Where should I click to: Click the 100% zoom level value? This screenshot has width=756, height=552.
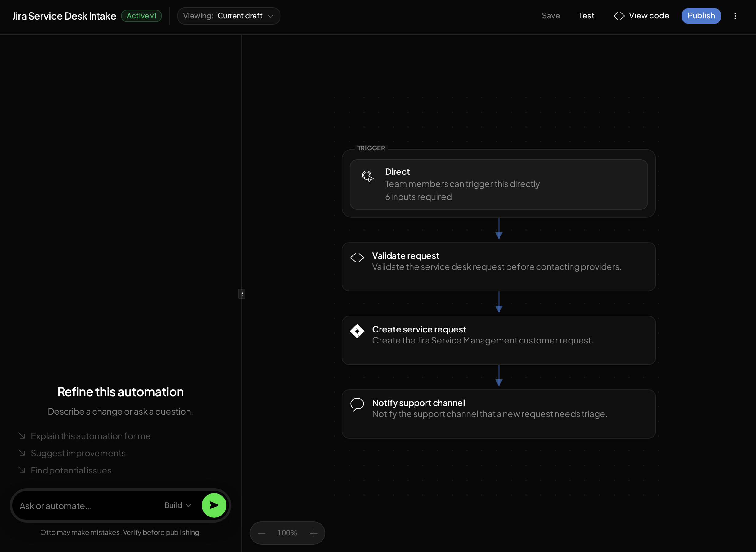[287, 533]
